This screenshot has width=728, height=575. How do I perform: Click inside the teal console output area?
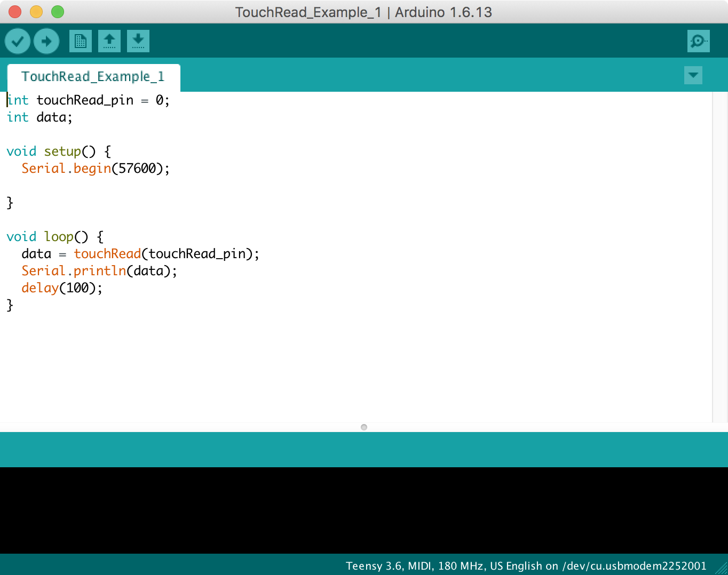coord(363,449)
